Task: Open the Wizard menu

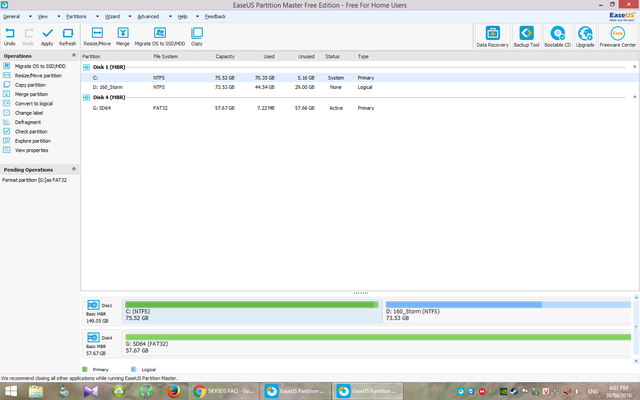Action: [x=112, y=17]
